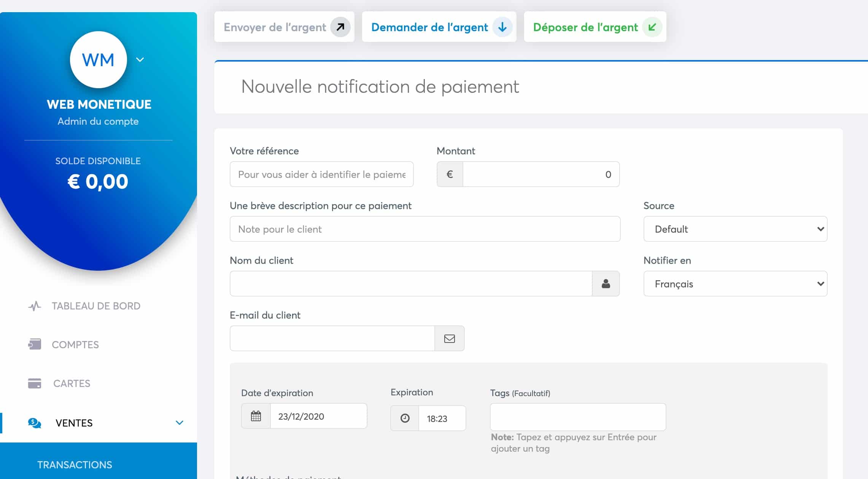Viewport: 868px width, 479px height.
Task: Collapse the VENTES submenu chevron
Action: click(x=180, y=423)
